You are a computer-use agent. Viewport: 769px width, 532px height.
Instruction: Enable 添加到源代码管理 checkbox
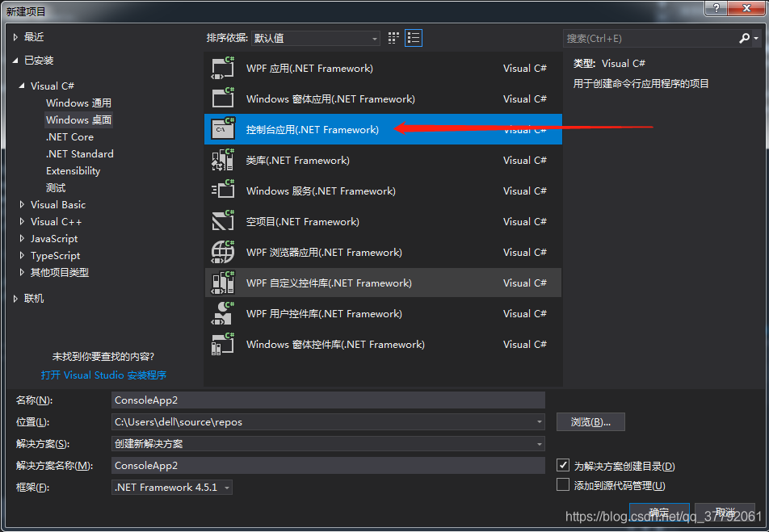(x=563, y=484)
